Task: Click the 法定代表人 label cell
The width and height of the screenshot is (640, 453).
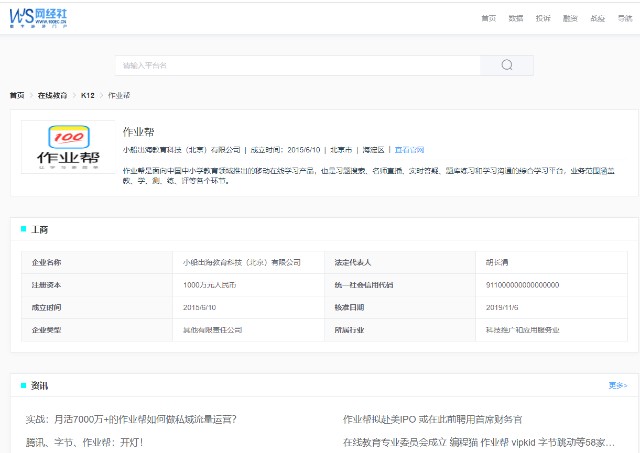Action: (400, 262)
